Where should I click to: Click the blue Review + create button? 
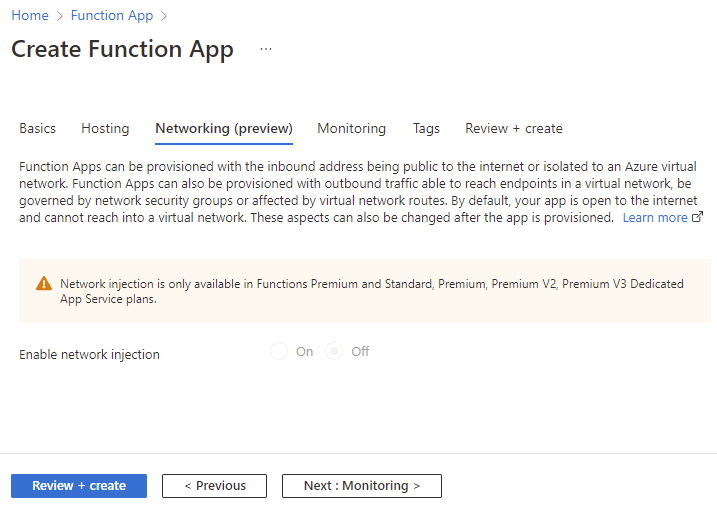pyautogui.click(x=79, y=486)
